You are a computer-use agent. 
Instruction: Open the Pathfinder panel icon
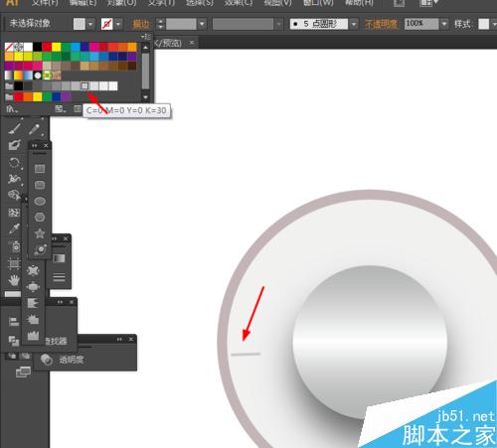coord(14,341)
